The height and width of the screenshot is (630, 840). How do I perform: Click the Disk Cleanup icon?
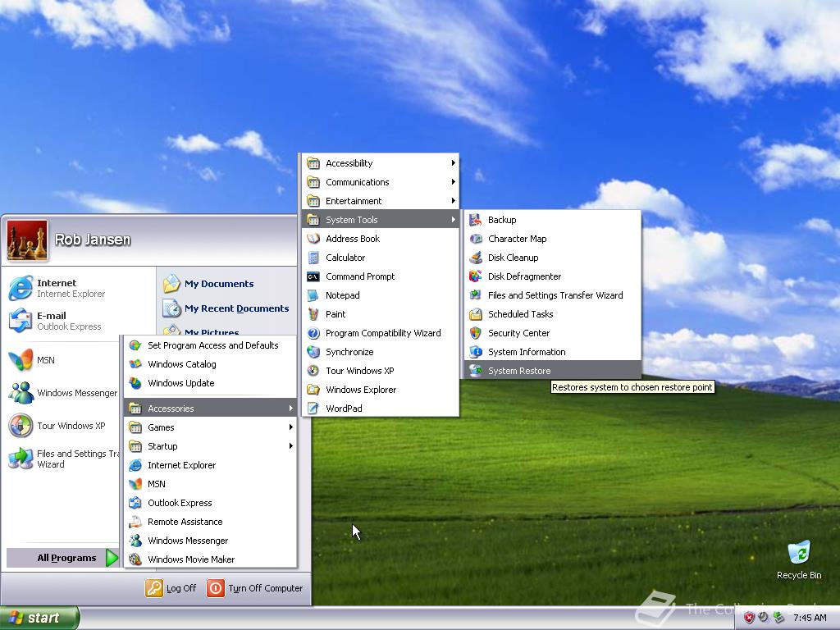(475, 257)
